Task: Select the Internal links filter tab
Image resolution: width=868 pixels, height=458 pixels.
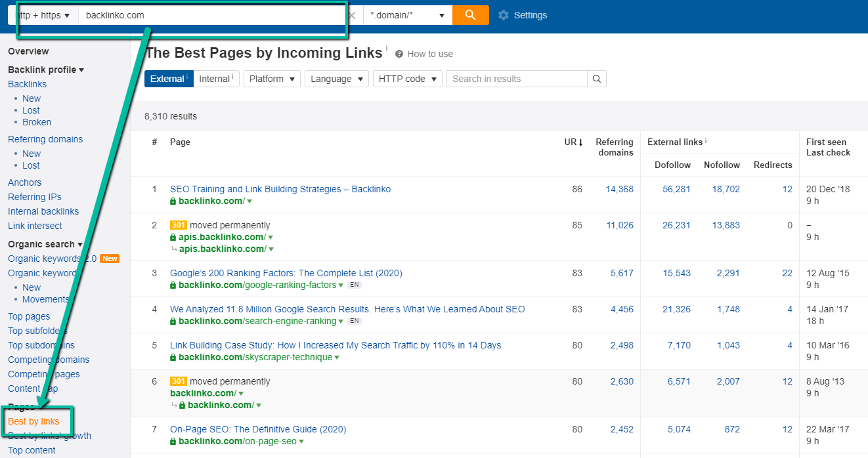Action: click(x=216, y=79)
